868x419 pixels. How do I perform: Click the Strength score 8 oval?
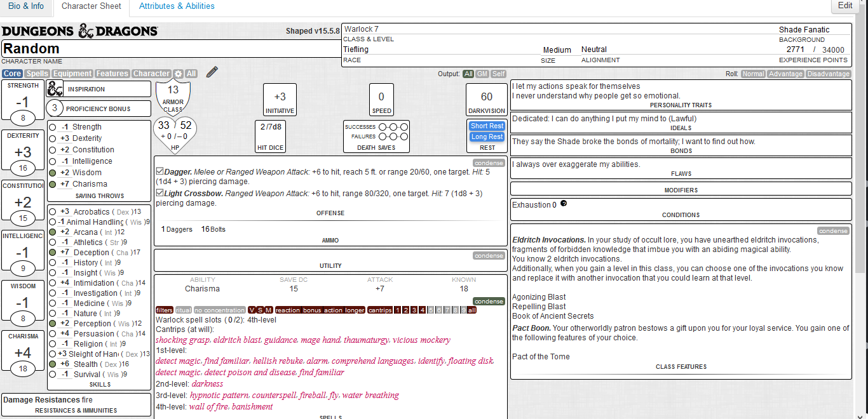click(23, 117)
